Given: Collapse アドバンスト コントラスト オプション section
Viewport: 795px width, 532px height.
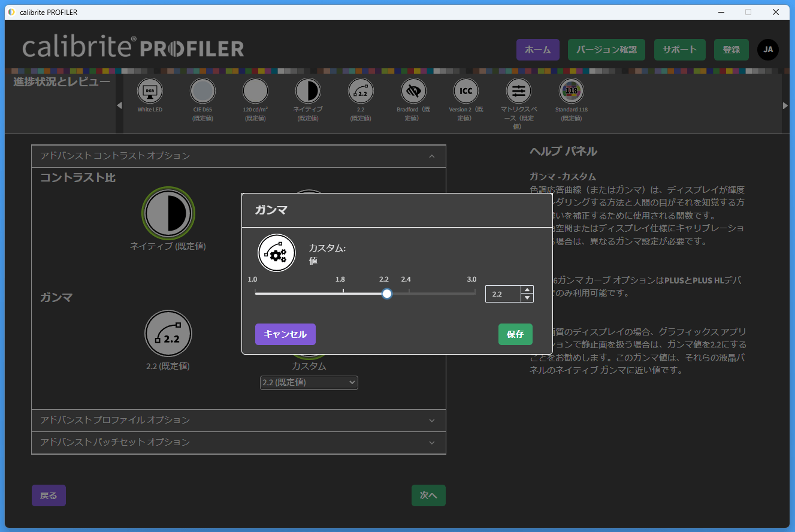Looking at the screenshot, I should 238,156.
